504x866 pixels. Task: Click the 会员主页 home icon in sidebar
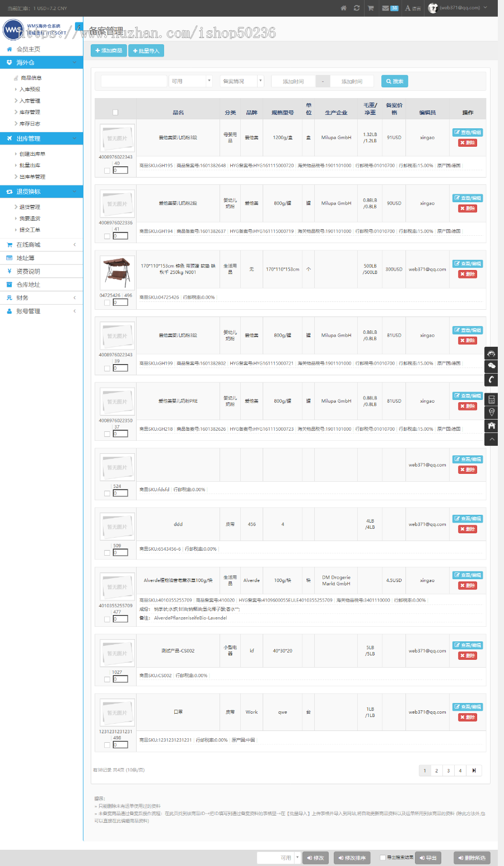click(x=10, y=49)
